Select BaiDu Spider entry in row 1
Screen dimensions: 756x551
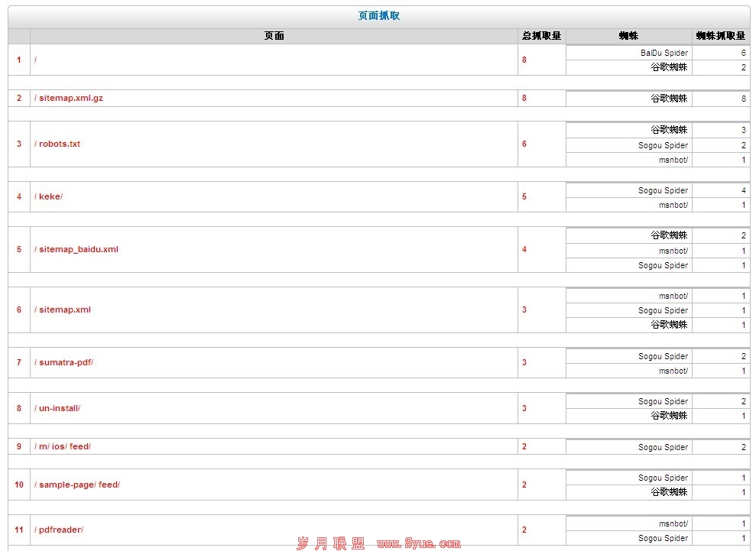point(664,53)
